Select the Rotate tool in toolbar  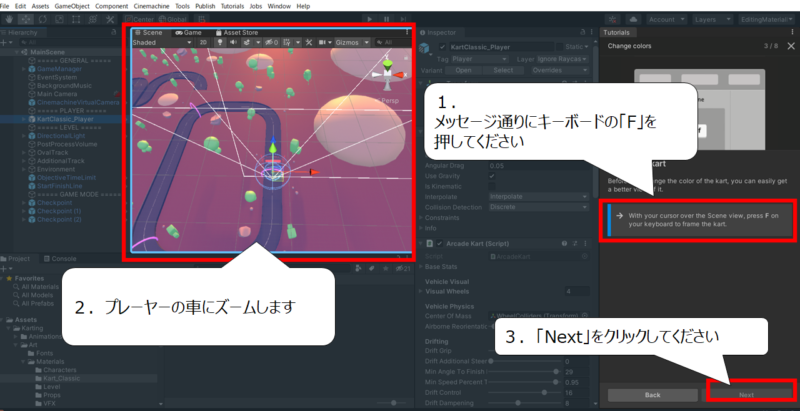[x=43, y=19]
